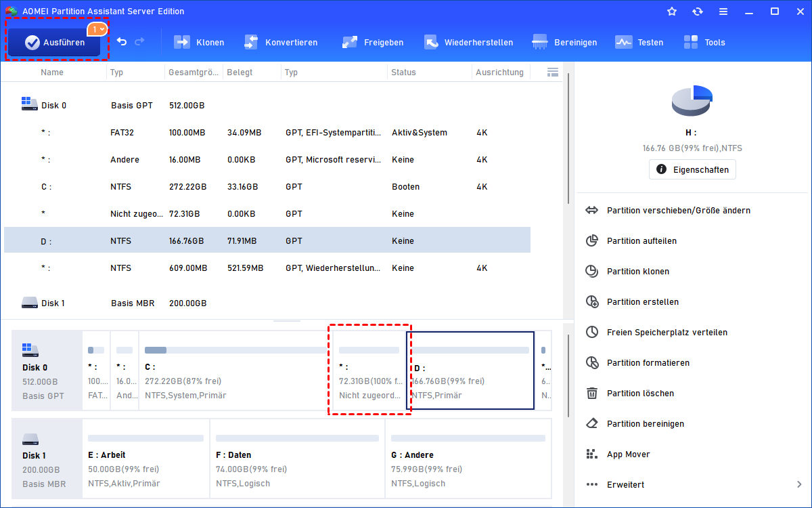The image size is (812, 508).
Task: Choose Partition formatieren
Action: (x=648, y=363)
